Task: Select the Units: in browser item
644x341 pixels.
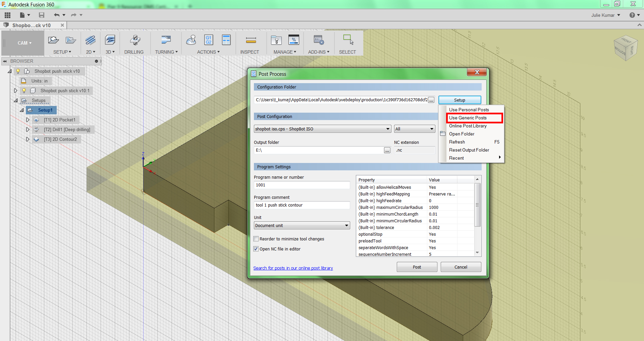Action: tap(40, 81)
